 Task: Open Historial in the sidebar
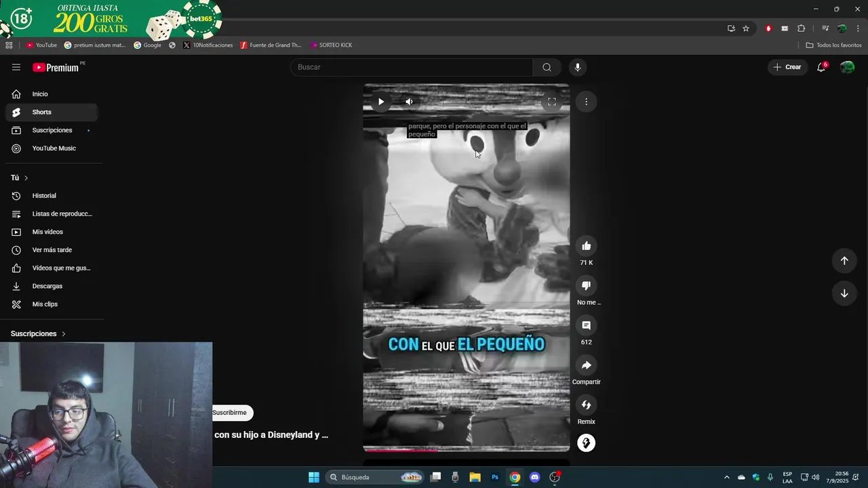(52, 196)
